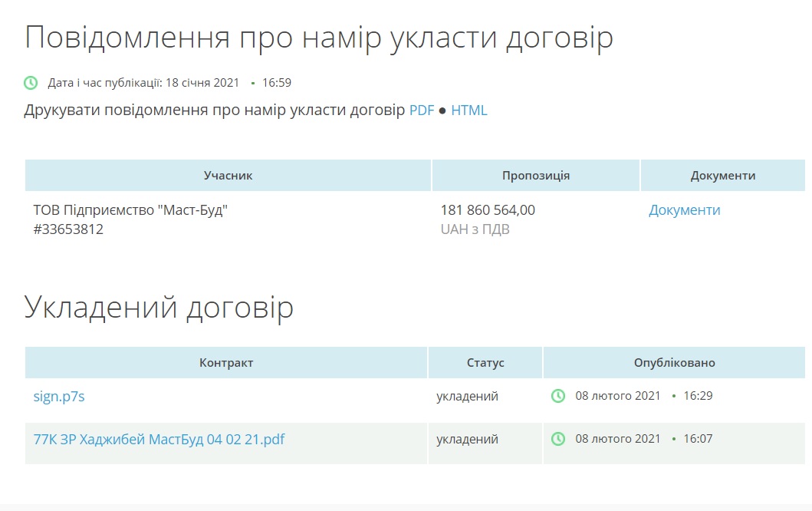Screen dimensions: 812x511
Task: Open 77К ЗР Хаджибей МастБуд 04 02 21.pdf
Action: click(159, 440)
